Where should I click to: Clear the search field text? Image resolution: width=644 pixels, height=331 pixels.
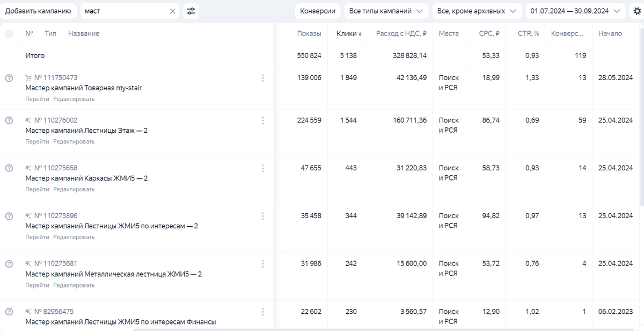173,11
